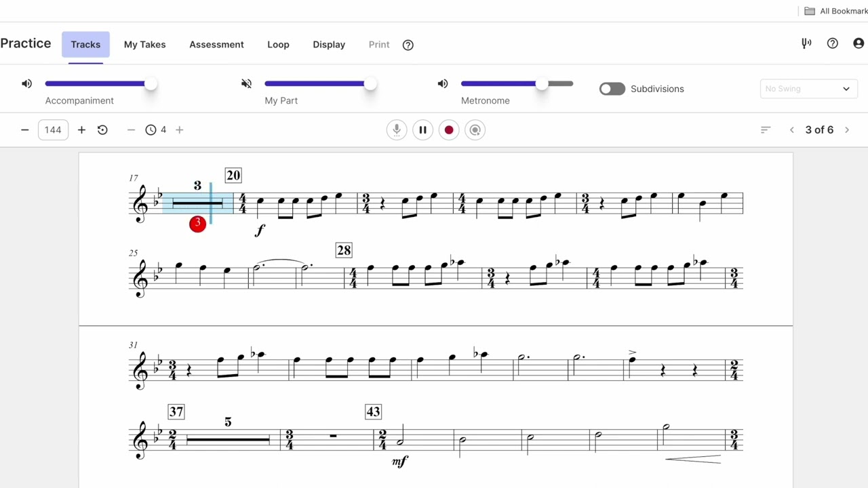Open the page list sort icon
Image resolution: width=868 pixels, height=488 pixels.
tap(766, 129)
